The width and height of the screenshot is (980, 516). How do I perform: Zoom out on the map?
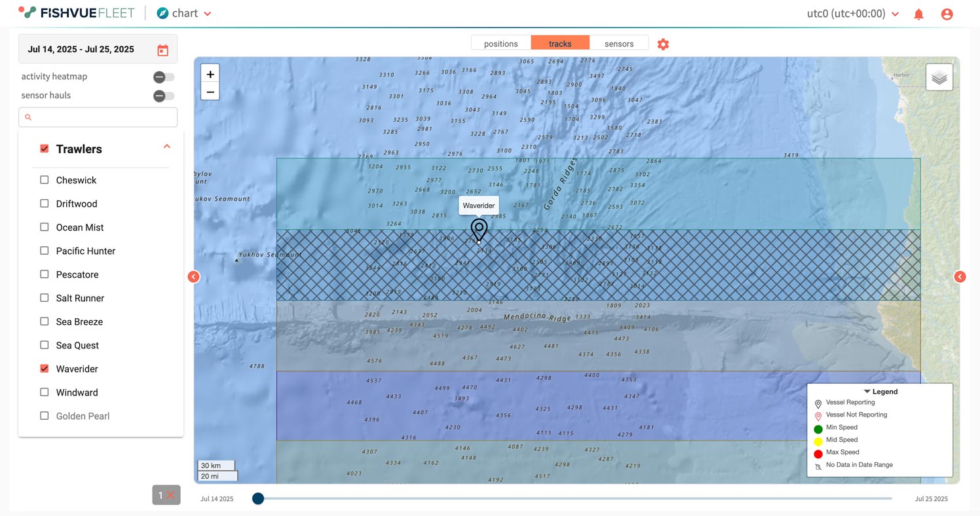coord(210,92)
